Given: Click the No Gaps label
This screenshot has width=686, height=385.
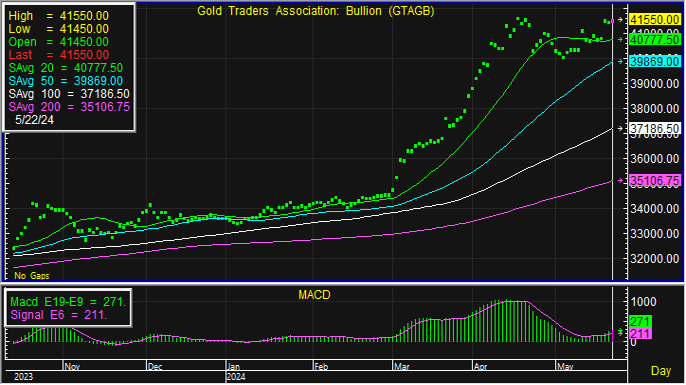Looking at the screenshot, I should click(x=32, y=276).
